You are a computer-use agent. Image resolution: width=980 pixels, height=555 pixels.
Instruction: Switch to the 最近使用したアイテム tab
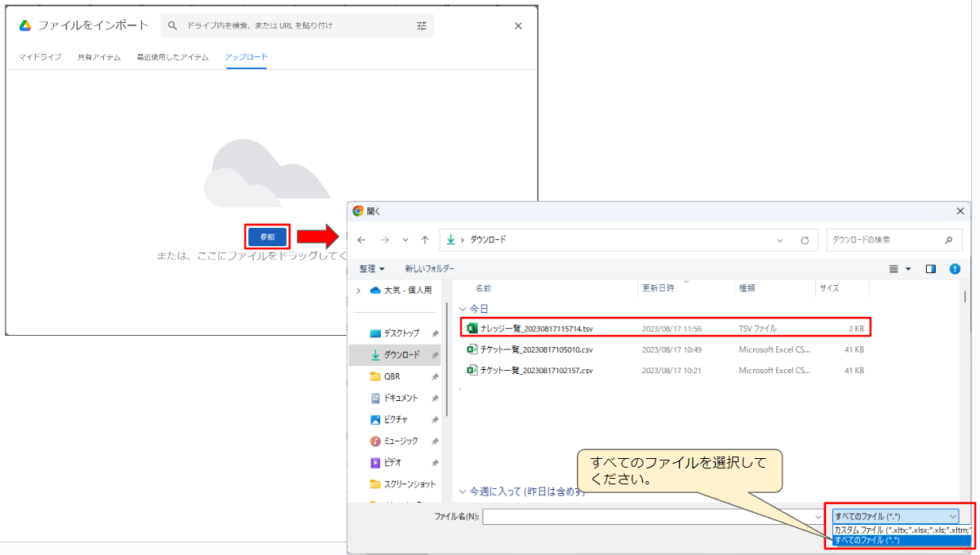tap(172, 57)
